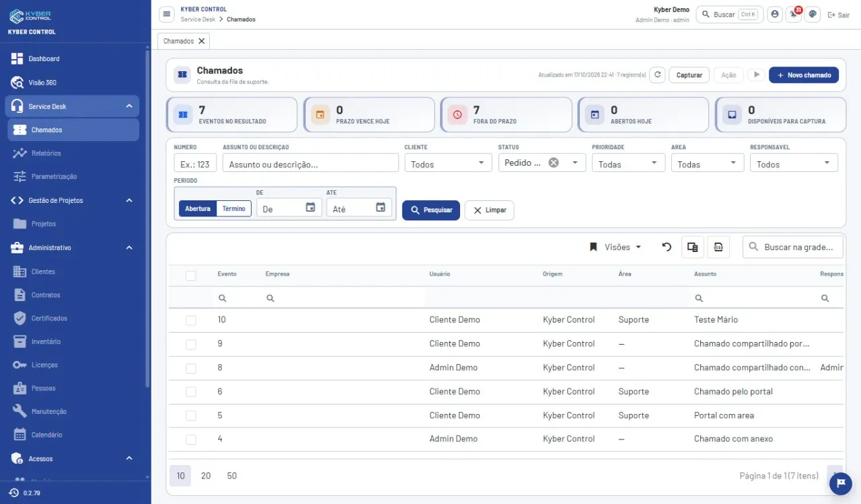Tick the checkbox for event 8 row

tap(191, 368)
